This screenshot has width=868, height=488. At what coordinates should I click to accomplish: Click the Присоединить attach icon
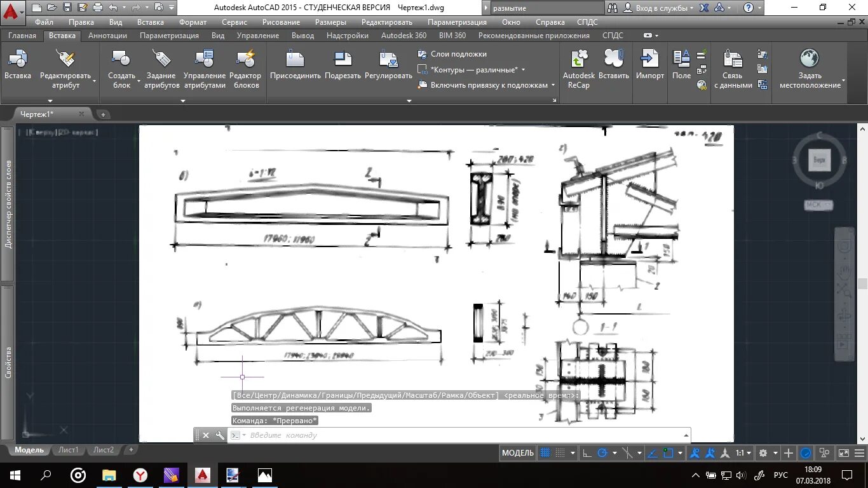295,66
